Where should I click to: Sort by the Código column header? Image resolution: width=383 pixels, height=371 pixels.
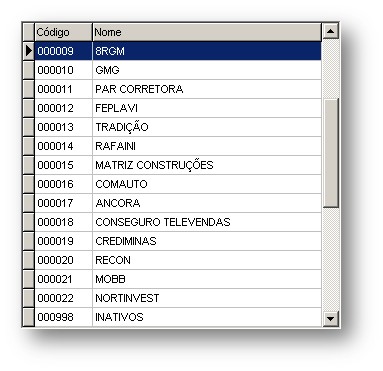pyautogui.click(x=63, y=32)
